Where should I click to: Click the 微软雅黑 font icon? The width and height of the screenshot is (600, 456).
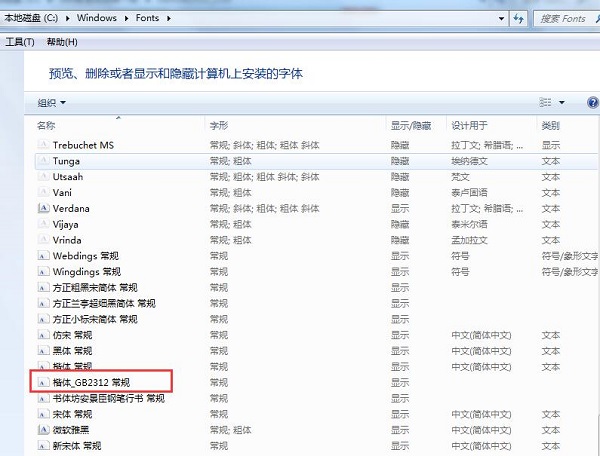[43, 430]
